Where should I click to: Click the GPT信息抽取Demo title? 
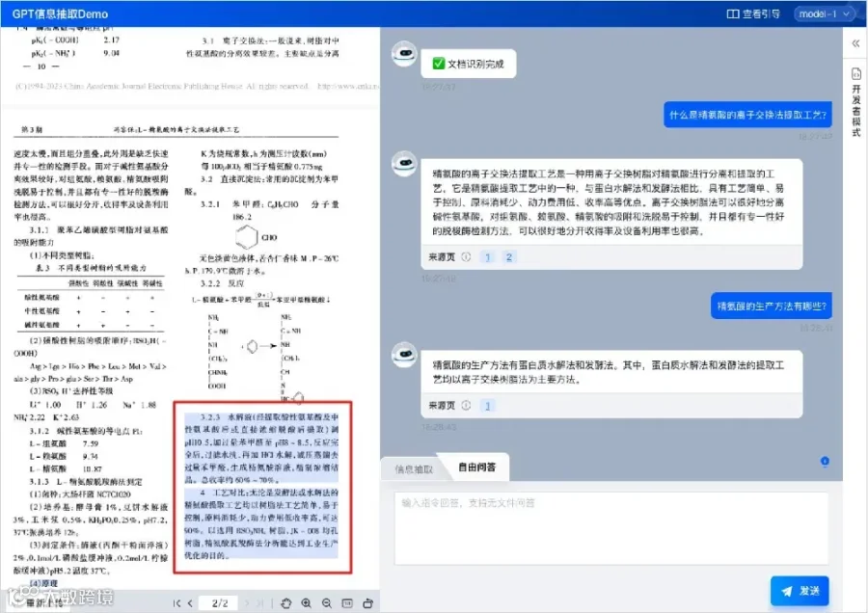tap(61, 13)
